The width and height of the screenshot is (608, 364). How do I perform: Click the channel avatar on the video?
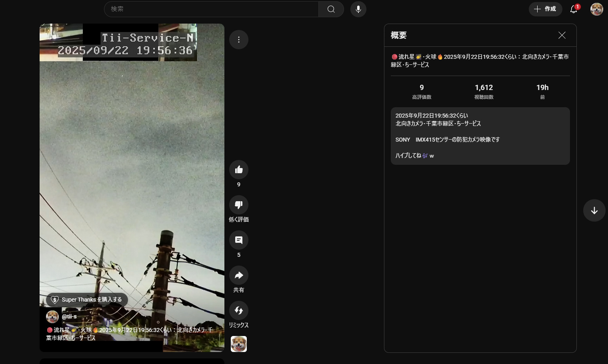[x=52, y=317]
